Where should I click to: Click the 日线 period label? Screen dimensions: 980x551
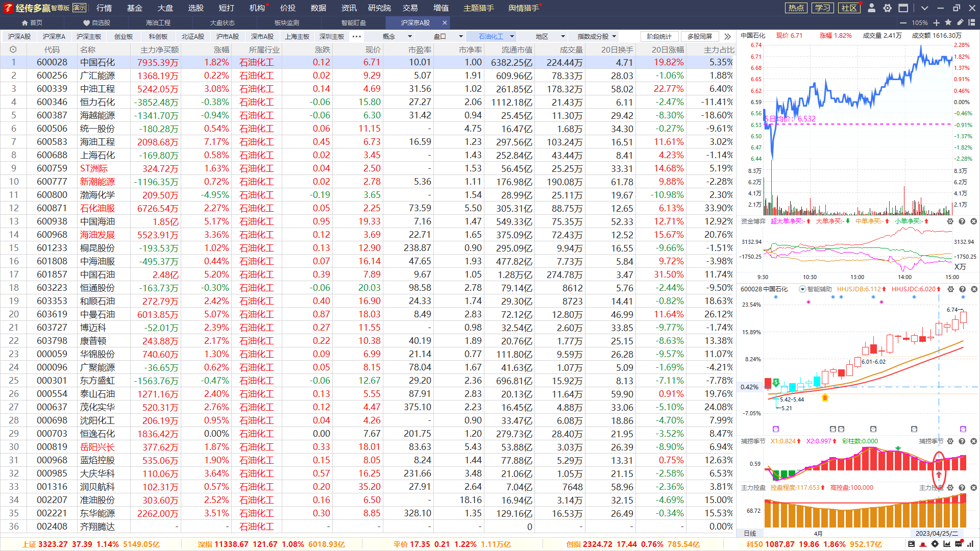pyautogui.click(x=750, y=533)
